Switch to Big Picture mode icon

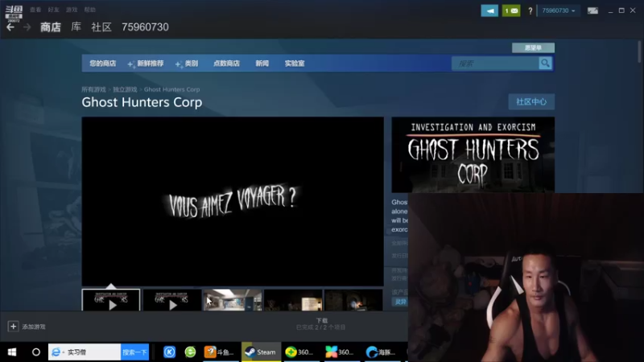pos(592,10)
